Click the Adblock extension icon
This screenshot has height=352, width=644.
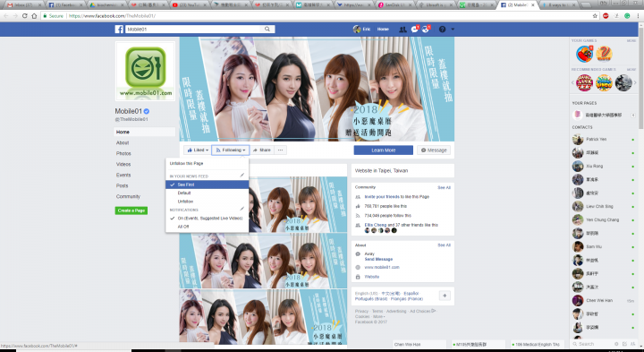606,16
